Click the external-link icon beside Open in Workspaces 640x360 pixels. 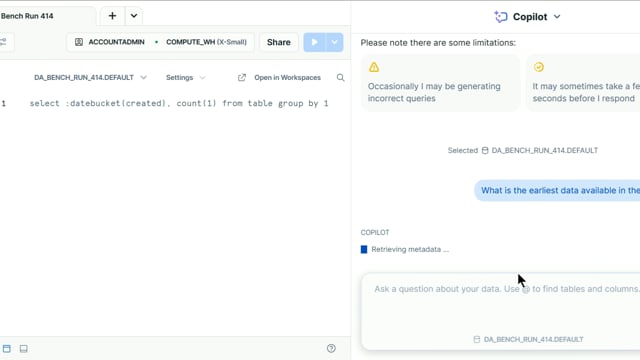[x=242, y=78]
